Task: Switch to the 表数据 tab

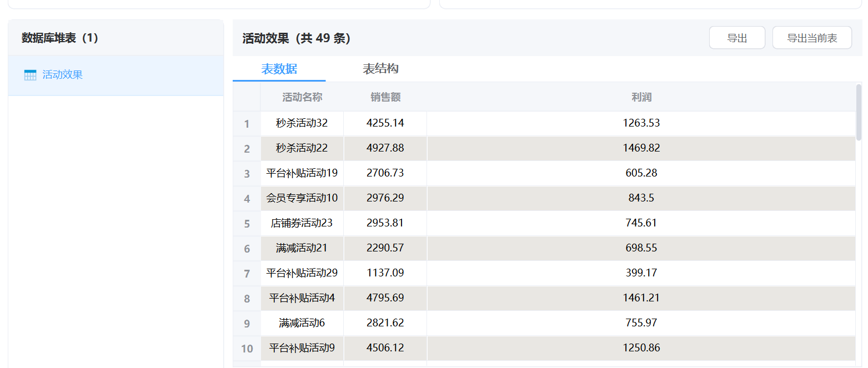Action: click(x=279, y=69)
